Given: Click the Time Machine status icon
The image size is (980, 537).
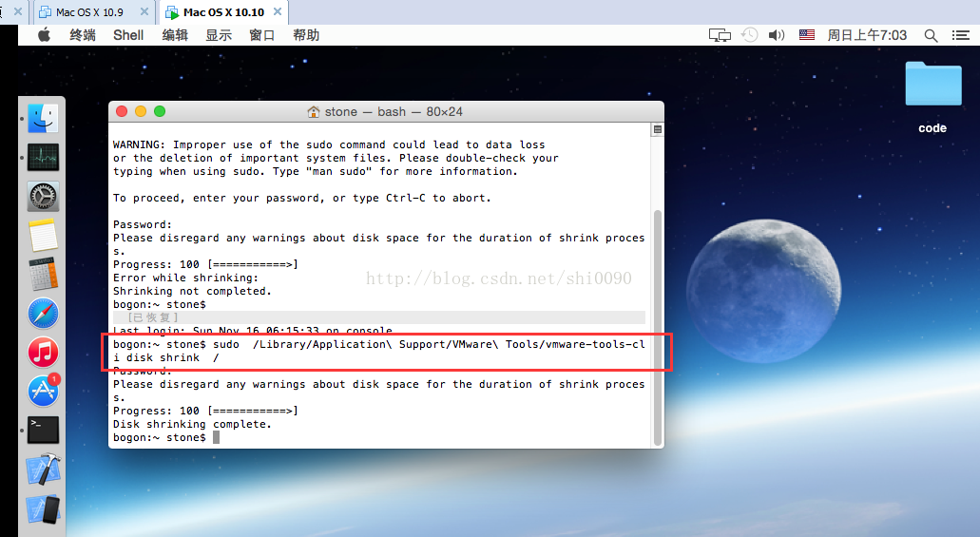Looking at the screenshot, I should 749,35.
